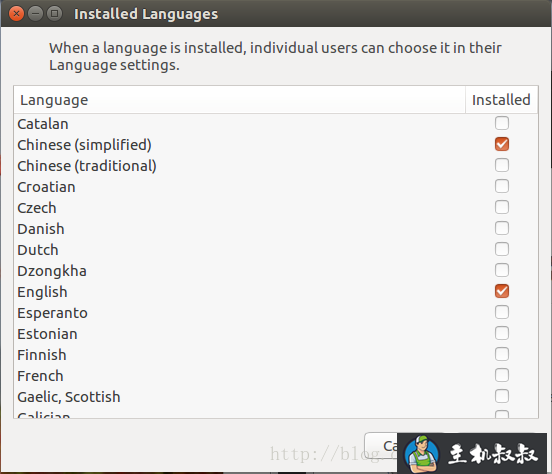Screen dimensions: 552x474
Task: Enable the Esperanto language checkbox
Action: [502, 312]
